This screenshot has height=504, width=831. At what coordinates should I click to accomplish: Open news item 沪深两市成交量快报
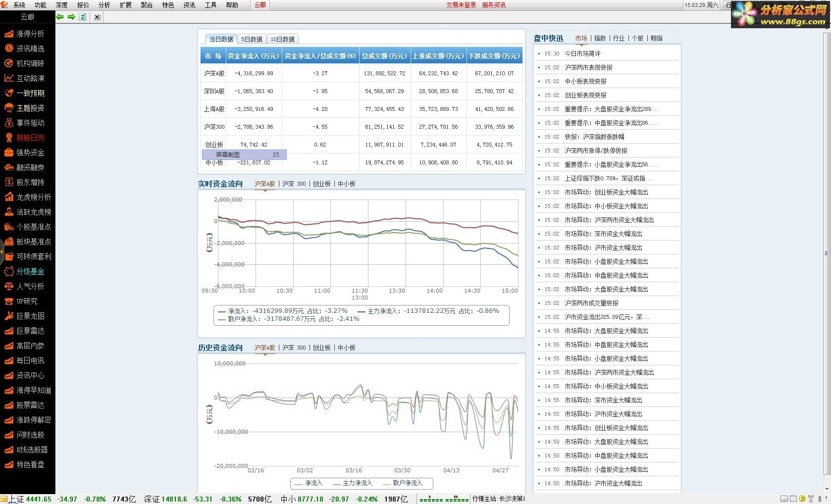(591, 303)
